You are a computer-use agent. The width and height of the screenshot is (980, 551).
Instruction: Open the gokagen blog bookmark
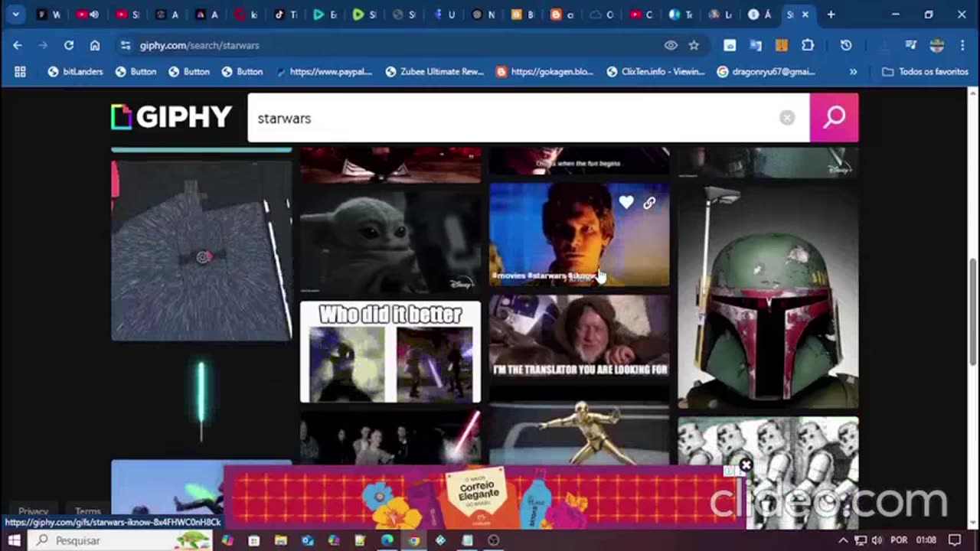tap(544, 72)
